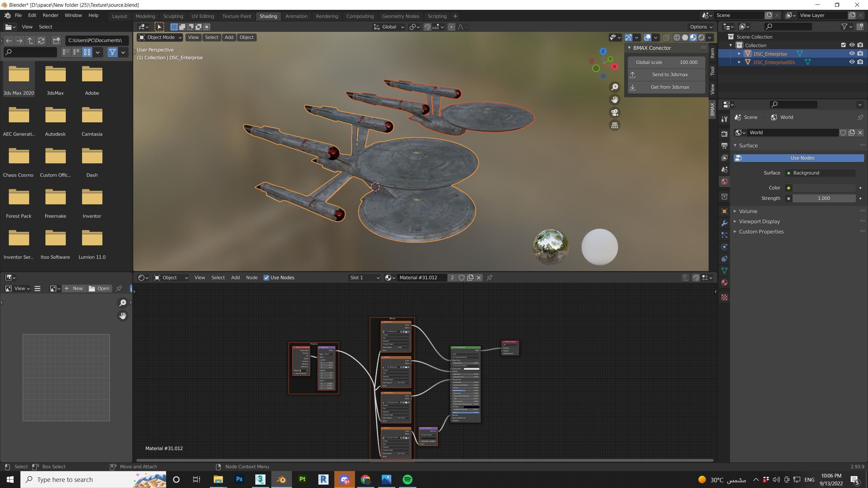868x488 pixels.
Task: Open node editor Add menu
Action: click(x=235, y=278)
